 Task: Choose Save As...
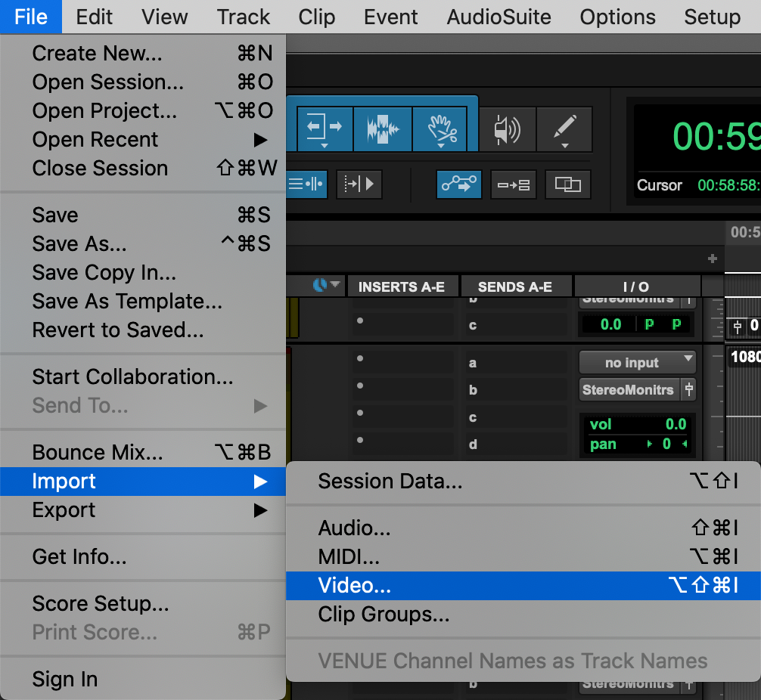tap(143, 243)
